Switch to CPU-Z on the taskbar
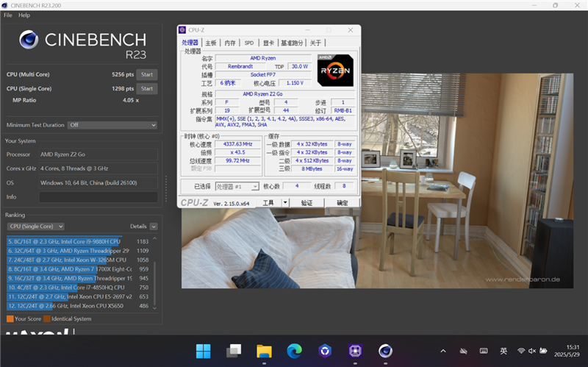 click(355, 352)
